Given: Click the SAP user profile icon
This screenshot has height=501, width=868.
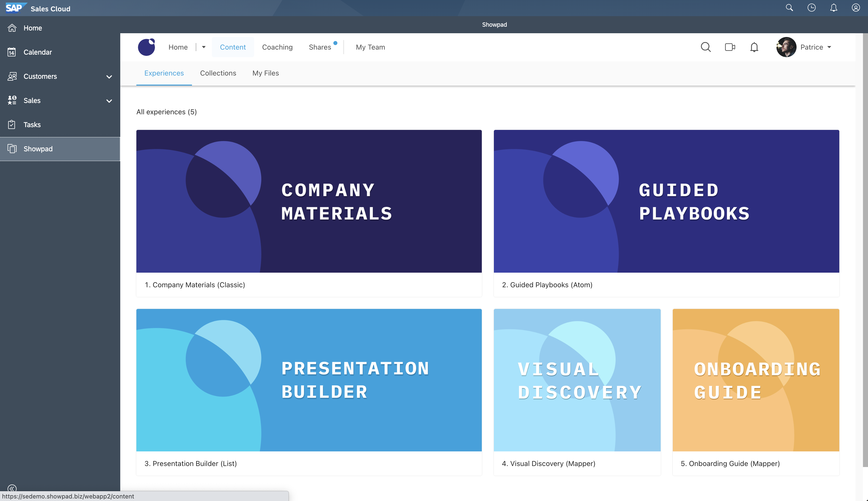Looking at the screenshot, I should pyautogui.click(x=856, y=8).
